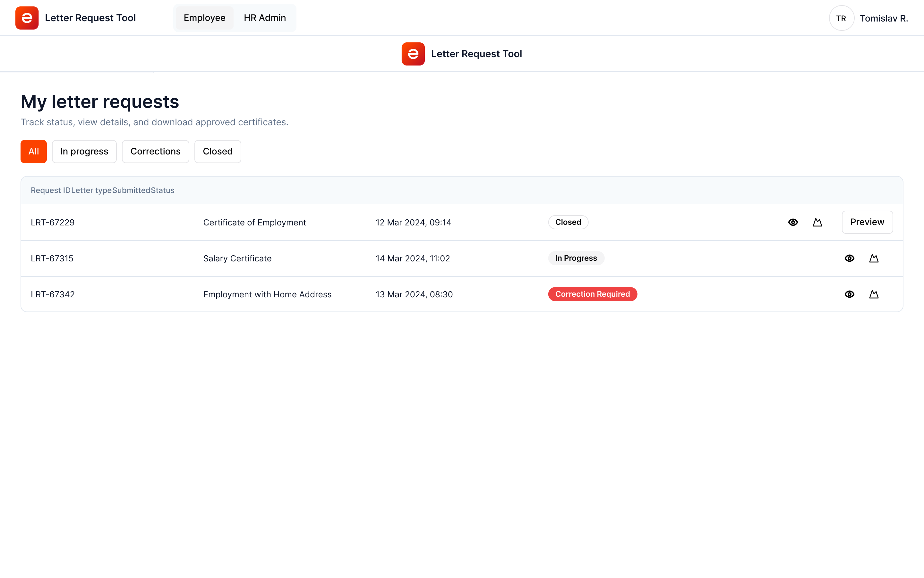Click Employment with Home Address letter type

[267, 294]
